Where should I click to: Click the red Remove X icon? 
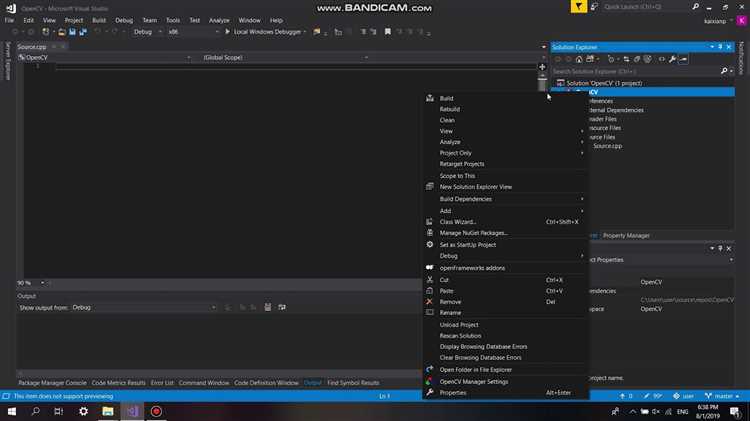click(430, 302)
